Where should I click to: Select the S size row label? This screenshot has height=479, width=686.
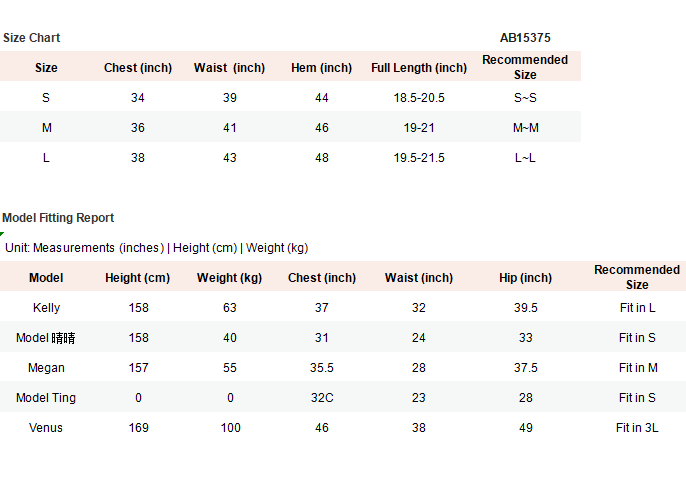point(46,98)
